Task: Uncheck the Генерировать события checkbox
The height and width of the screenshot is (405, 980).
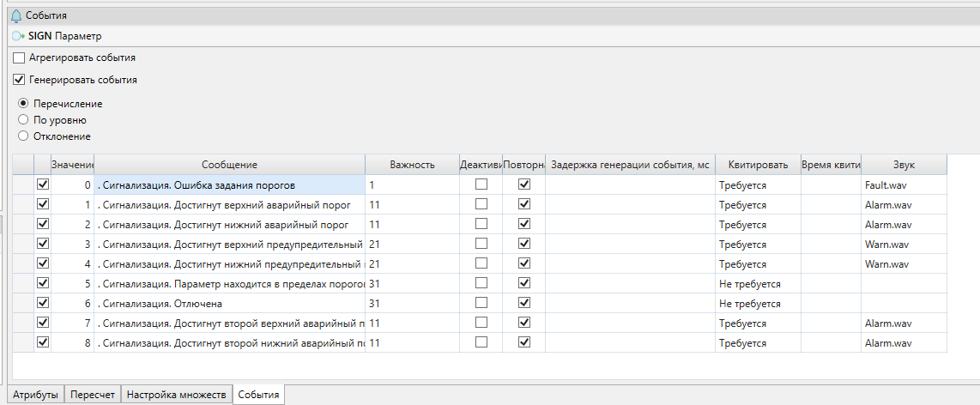Action: point(19,80)
